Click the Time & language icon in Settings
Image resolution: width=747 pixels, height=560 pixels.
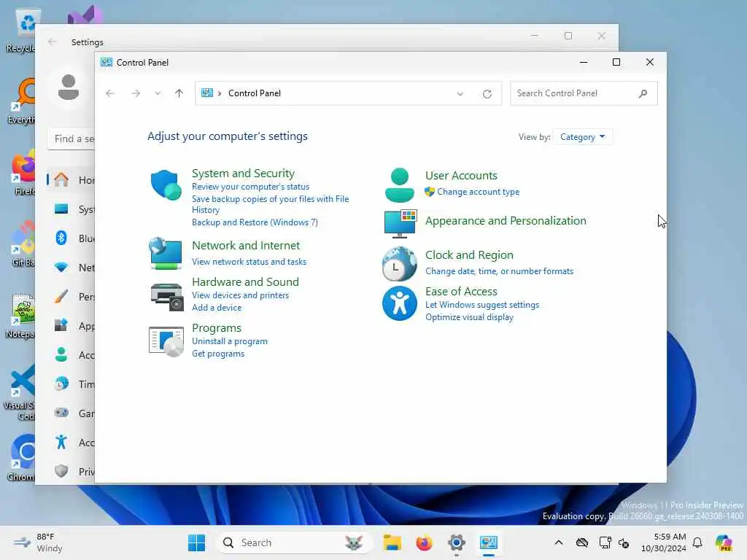tap(61, 384)
